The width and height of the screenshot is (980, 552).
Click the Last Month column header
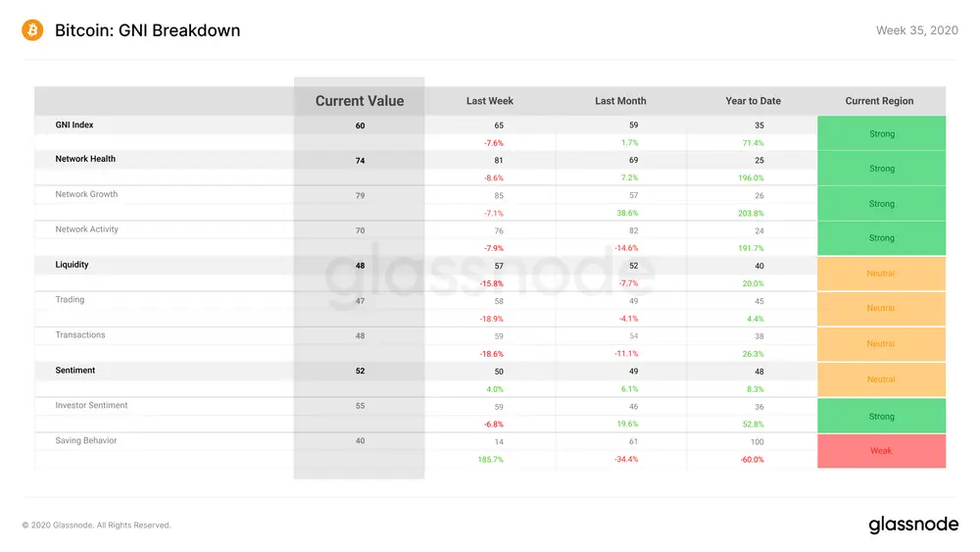[620, 101]
